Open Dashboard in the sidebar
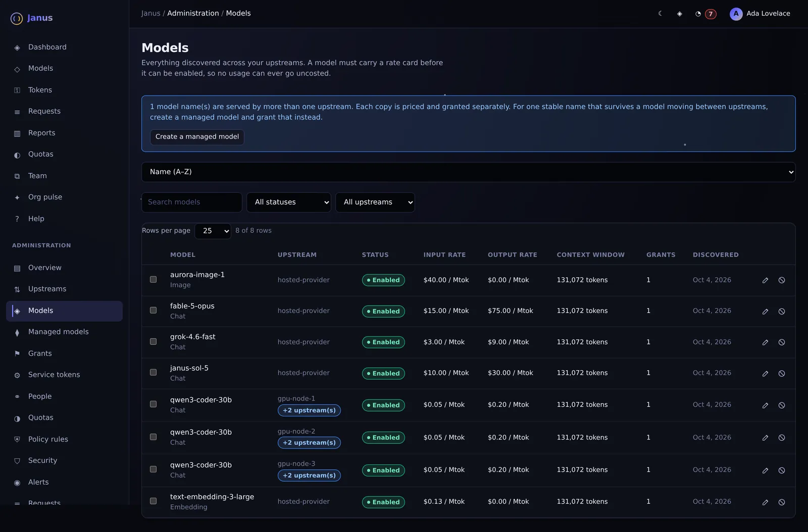Viewport: 808px width, 532px height. coord(64,47)
